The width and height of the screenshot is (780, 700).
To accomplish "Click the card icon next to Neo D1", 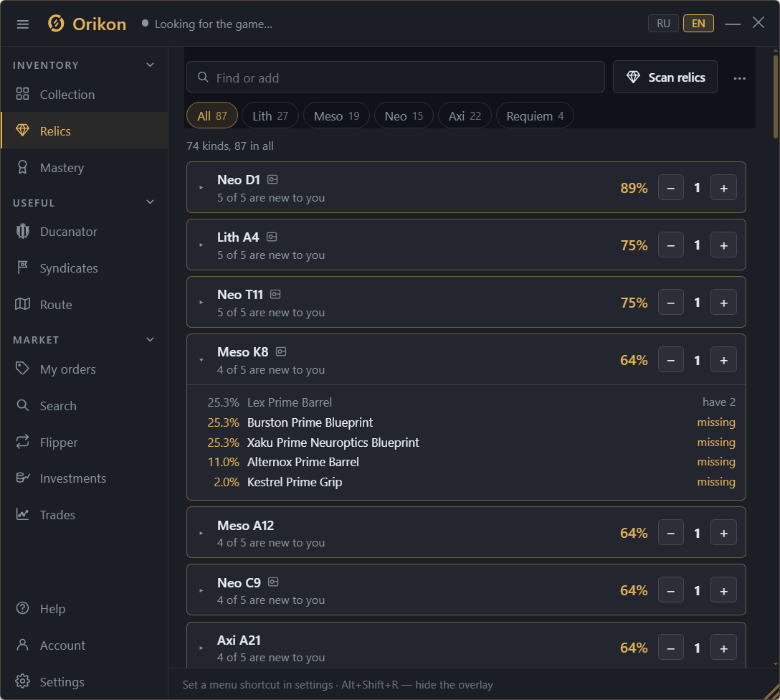I will click(x=272, y=179).
